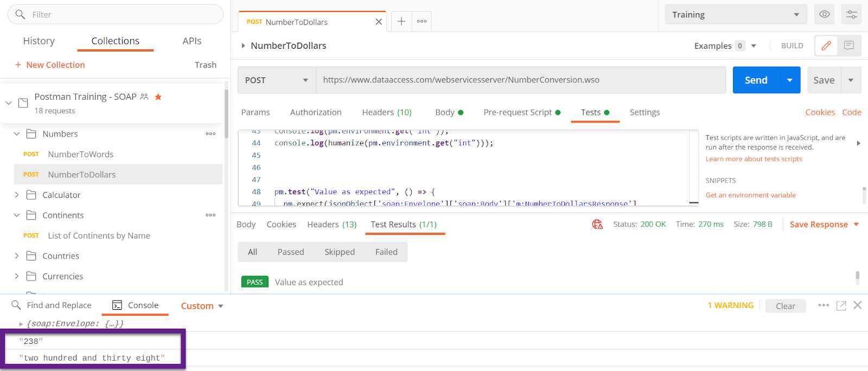The image size is (868, 371).
Task: Open console more options dots
Action: (824, 305)
